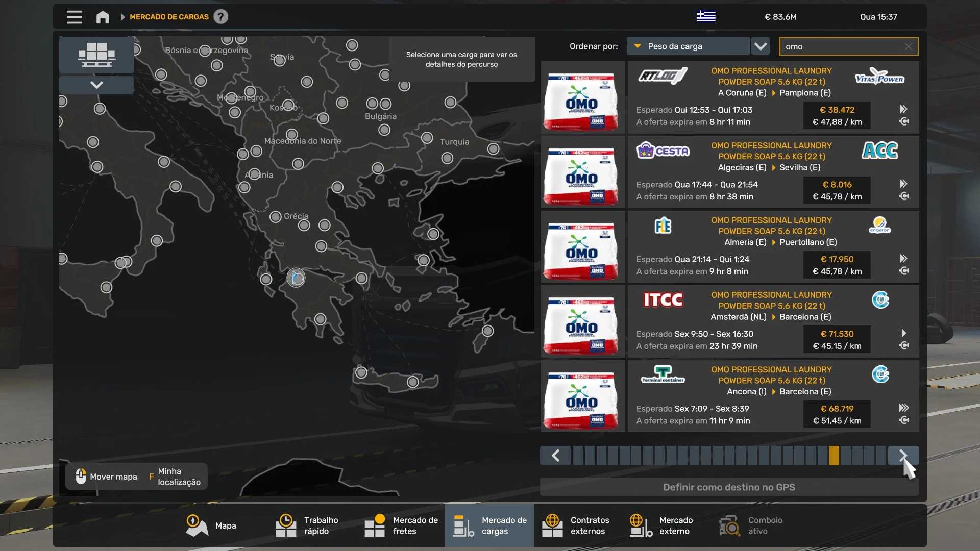The height and width of the screenshot is (551, 980).
Task: Click the Mercado de Cargas breadcrumb
Action: tap(169, 17)
